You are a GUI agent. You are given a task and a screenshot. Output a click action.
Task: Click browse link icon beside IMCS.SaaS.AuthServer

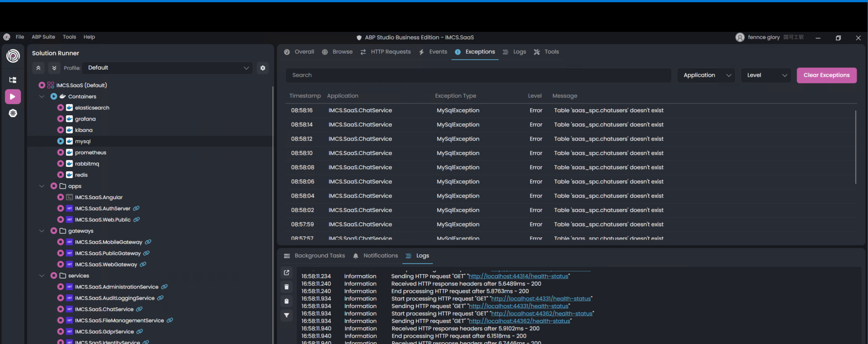[x=136, y=208]
